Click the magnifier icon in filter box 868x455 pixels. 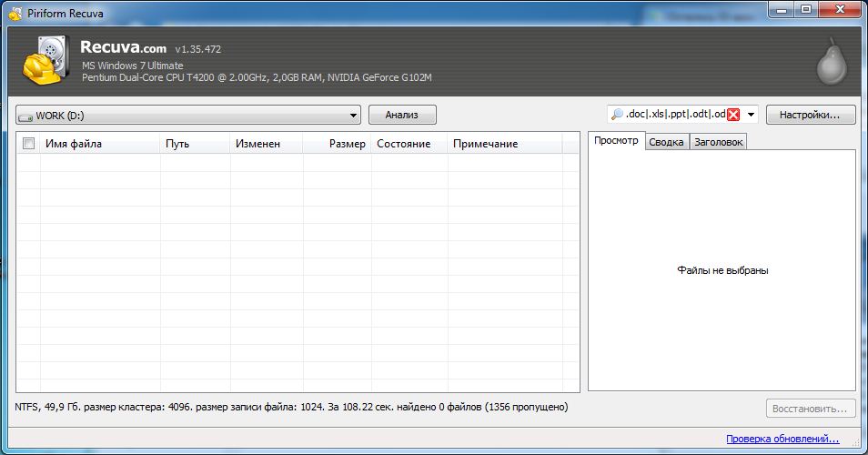(617, 115)
